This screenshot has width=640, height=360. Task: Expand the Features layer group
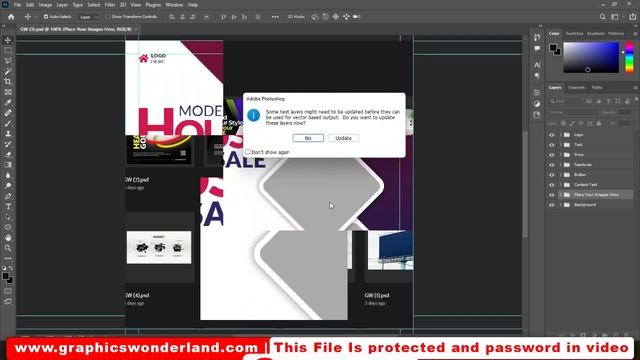[x=561, y=165]
